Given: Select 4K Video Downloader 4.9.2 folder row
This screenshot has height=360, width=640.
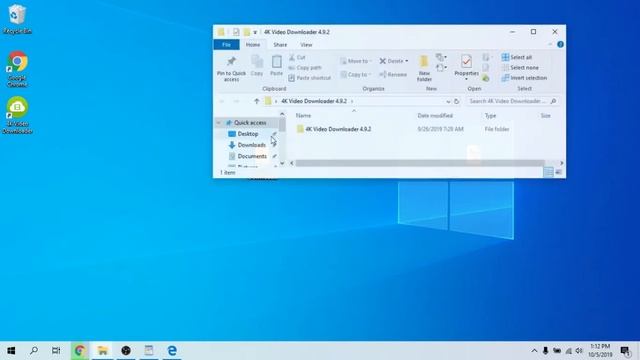Looking at the screenshot, I should click(424, 129).
